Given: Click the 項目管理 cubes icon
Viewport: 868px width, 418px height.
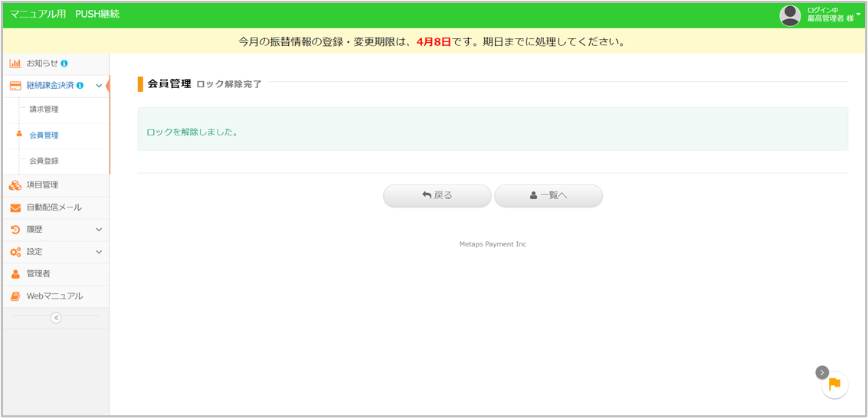Looking at the screenshot, I should (15, 185).
